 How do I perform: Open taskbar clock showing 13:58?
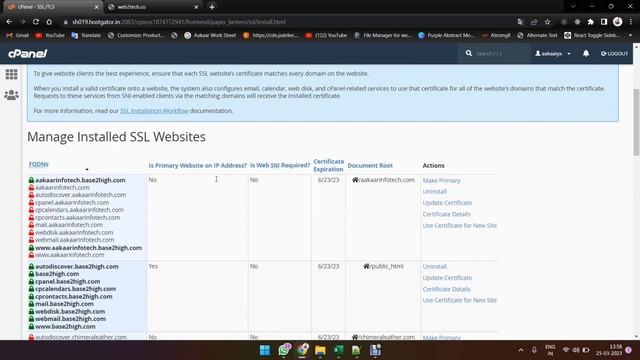click(609, 350)
